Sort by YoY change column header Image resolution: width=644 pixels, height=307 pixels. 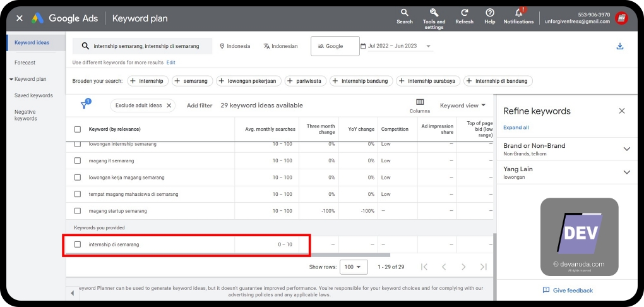click(361, 129)
